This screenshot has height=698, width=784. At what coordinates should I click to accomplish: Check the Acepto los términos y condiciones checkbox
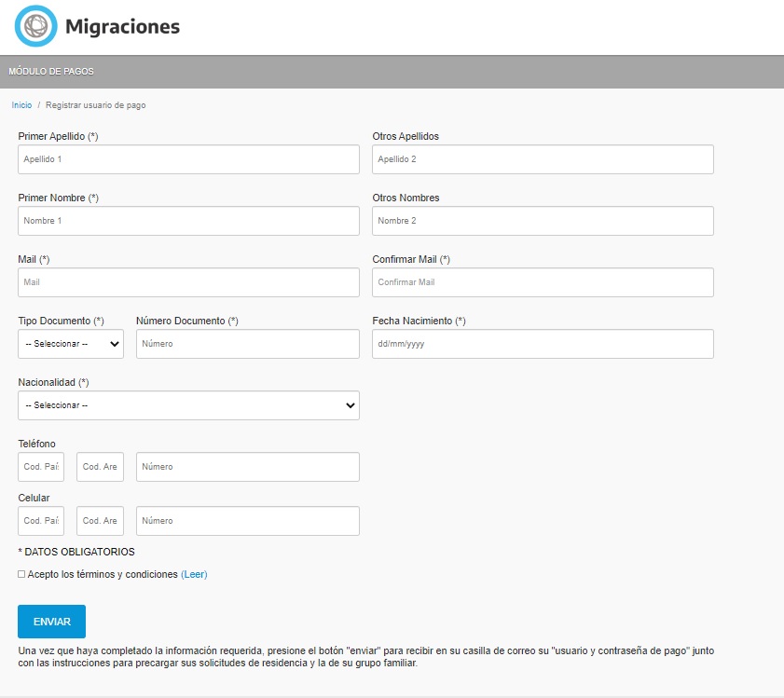tap(21, 574)
